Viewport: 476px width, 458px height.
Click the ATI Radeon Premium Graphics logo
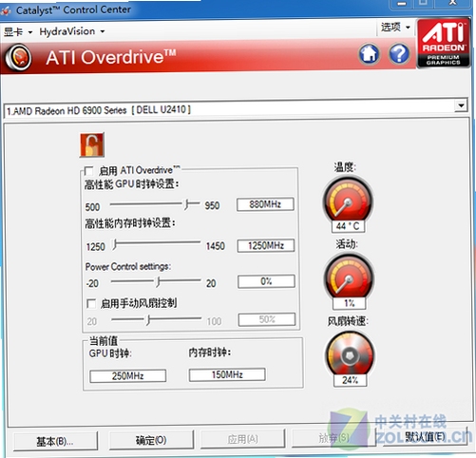(x=444, y=43)
